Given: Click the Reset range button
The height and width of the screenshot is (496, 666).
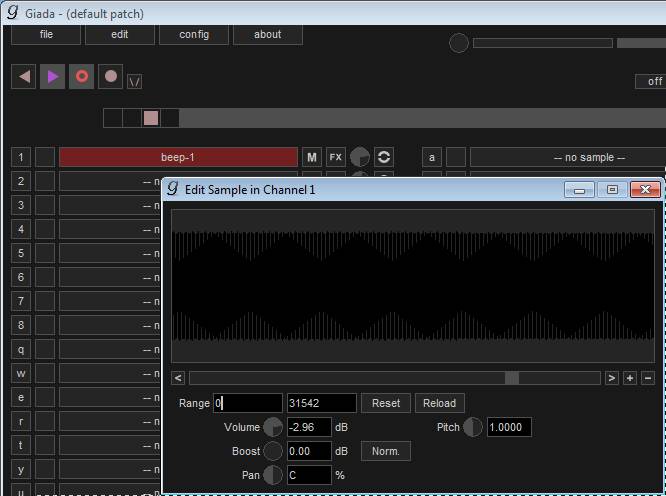Looking at the screenshot, I should [x=385, y=403].
